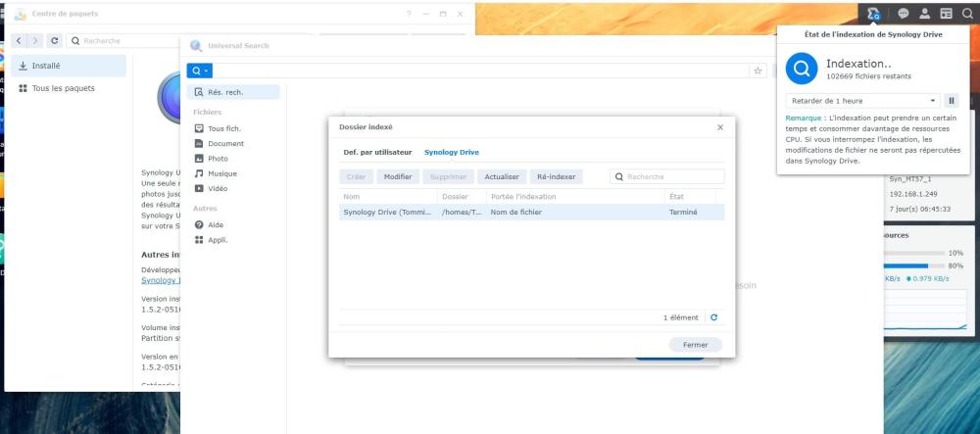Open Appli. in Universal Search sidebar
This screenshot has width=980, height=434.
coord(218,240)
